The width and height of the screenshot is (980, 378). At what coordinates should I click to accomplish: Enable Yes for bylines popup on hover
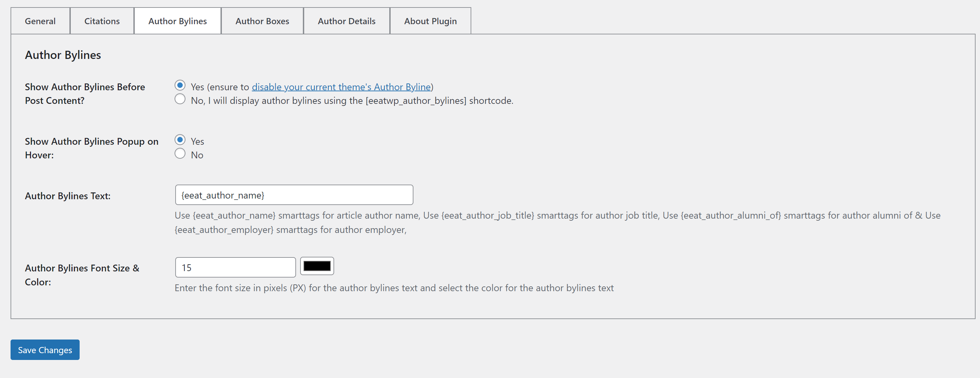(180, 140)
